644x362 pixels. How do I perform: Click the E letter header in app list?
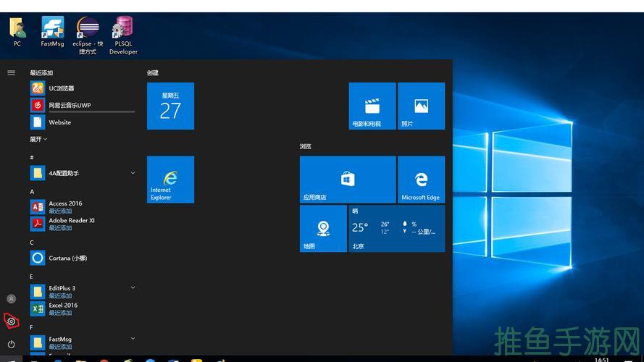pos(31,277)
